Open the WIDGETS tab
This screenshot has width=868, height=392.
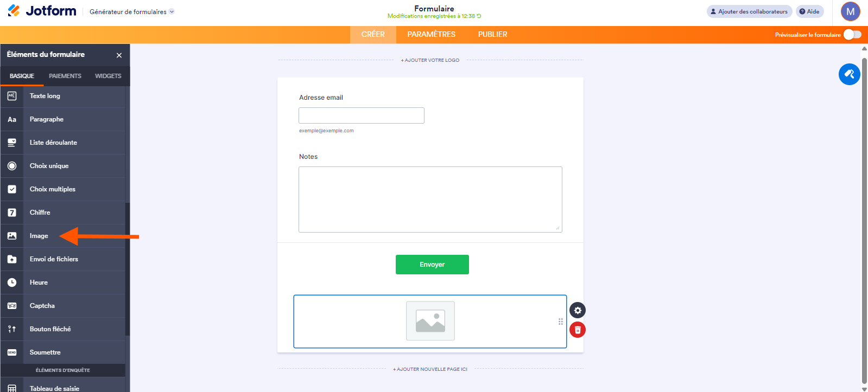(x=108, y=76)
